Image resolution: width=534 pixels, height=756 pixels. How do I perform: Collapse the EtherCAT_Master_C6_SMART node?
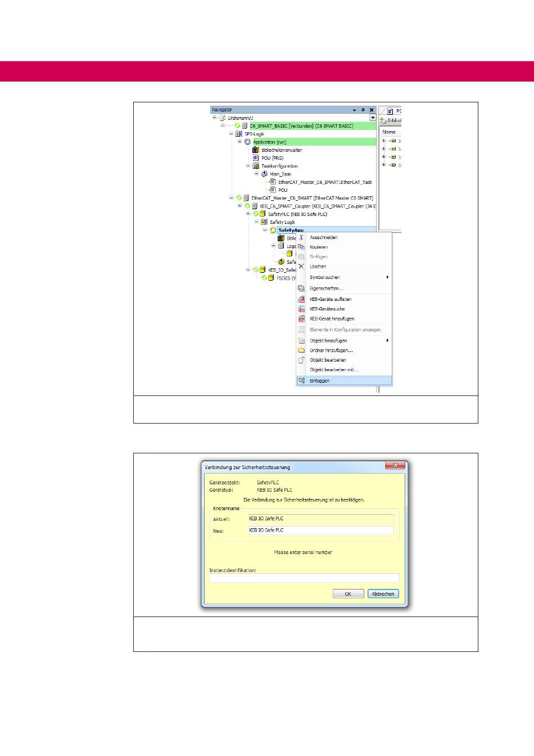coord(232,198)
